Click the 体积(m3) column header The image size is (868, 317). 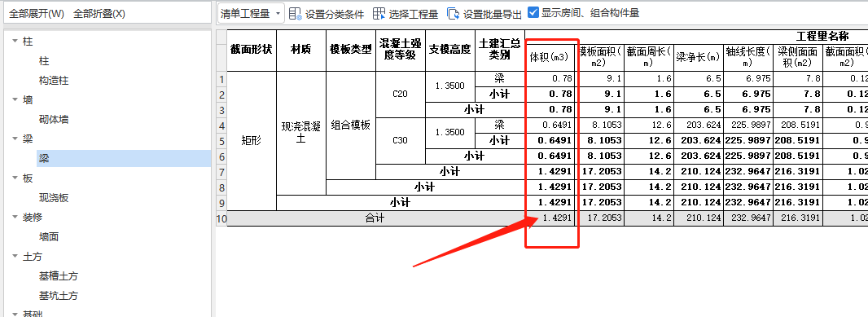point(550,57)
